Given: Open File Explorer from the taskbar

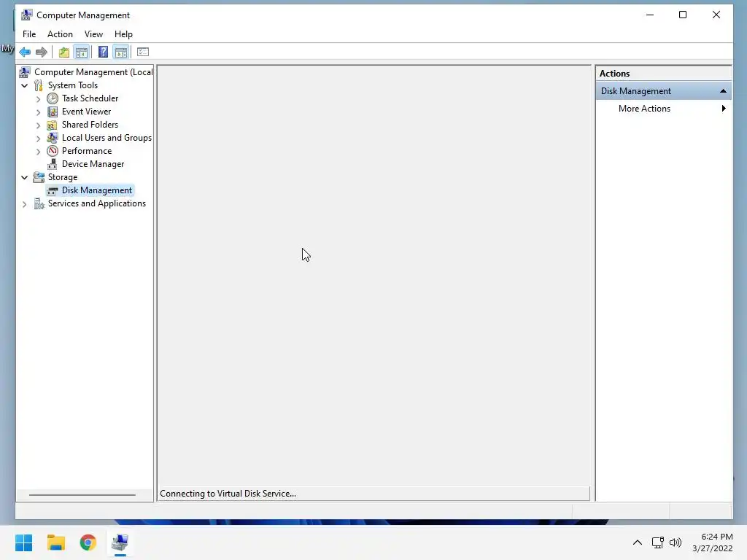Looking at the screenshot, I should pyautogui.click(x=55, y=542).
